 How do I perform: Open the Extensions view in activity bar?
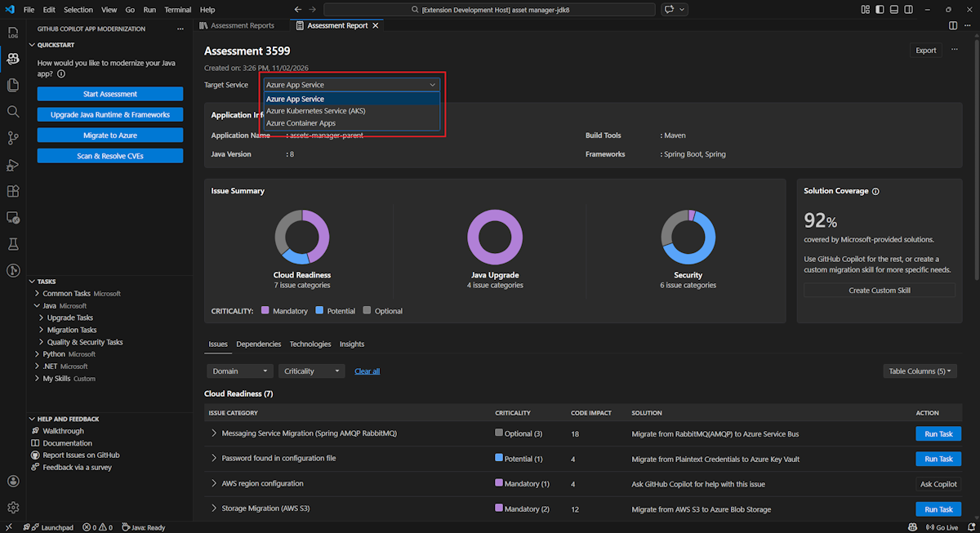tap(12, 191)
